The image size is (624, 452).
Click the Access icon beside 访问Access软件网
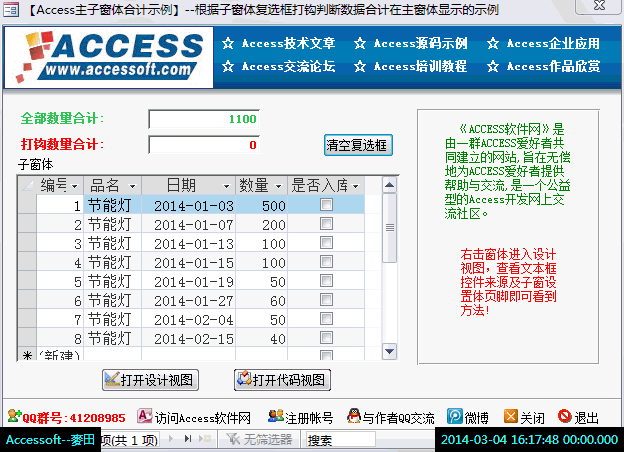point(144,416)
